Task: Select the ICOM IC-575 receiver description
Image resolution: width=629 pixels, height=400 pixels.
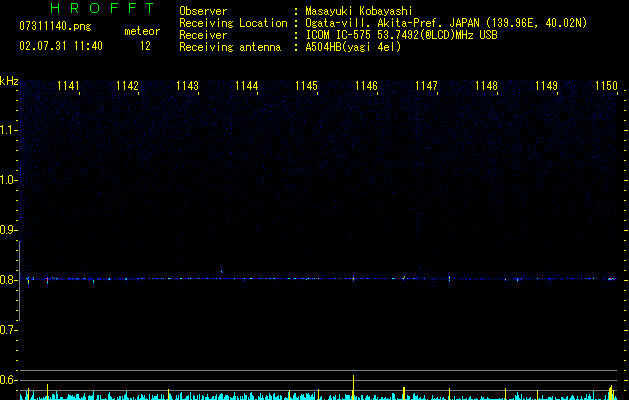Action: coord(401,35)
